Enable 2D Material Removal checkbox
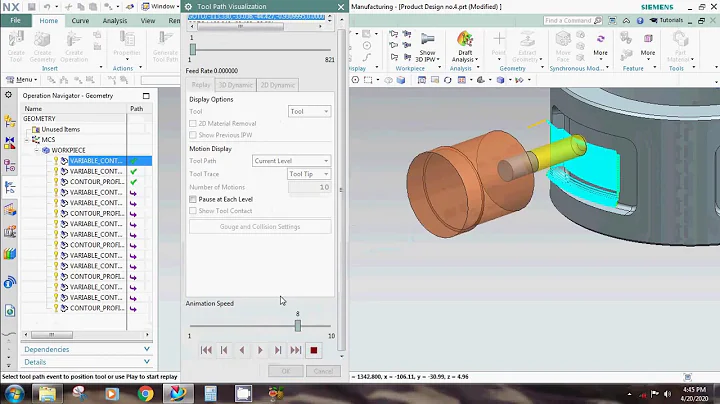 193,123
